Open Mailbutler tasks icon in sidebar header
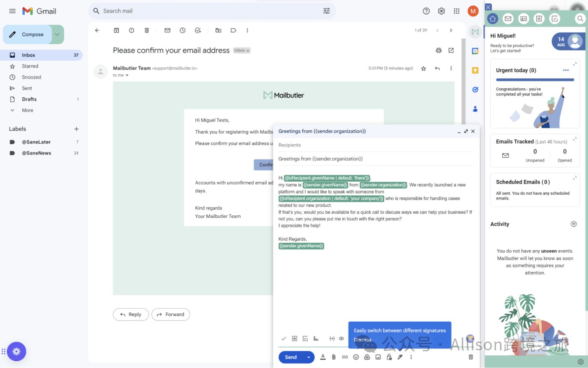 point(555,19)
